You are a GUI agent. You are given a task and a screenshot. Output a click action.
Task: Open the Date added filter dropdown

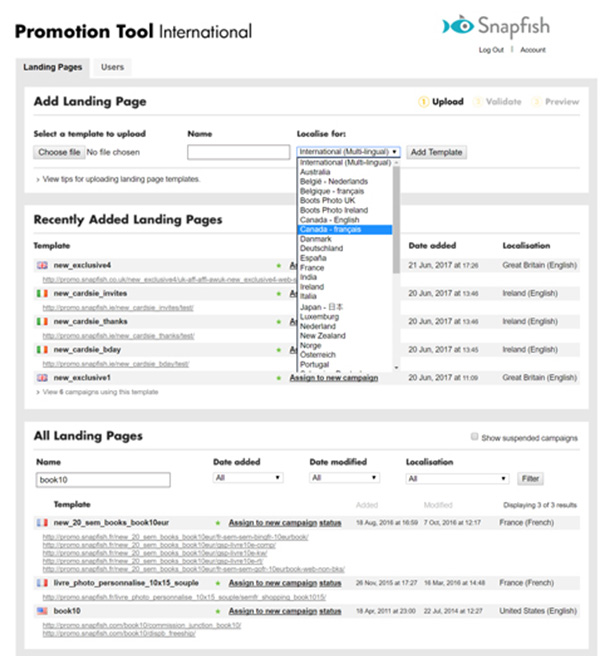[x=248, y=479]
